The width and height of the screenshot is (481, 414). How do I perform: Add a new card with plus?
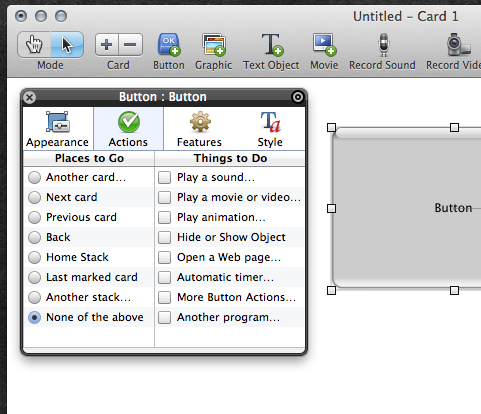pyautogui.click(x=107, y=44)
